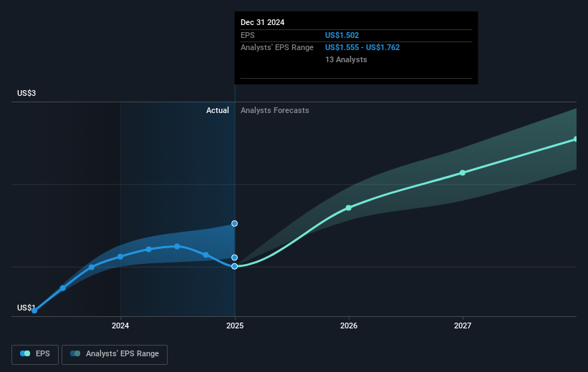Screen dimensions: 588x372
Task: Click the 2025 x-axis label
Action: coord(235,325)
